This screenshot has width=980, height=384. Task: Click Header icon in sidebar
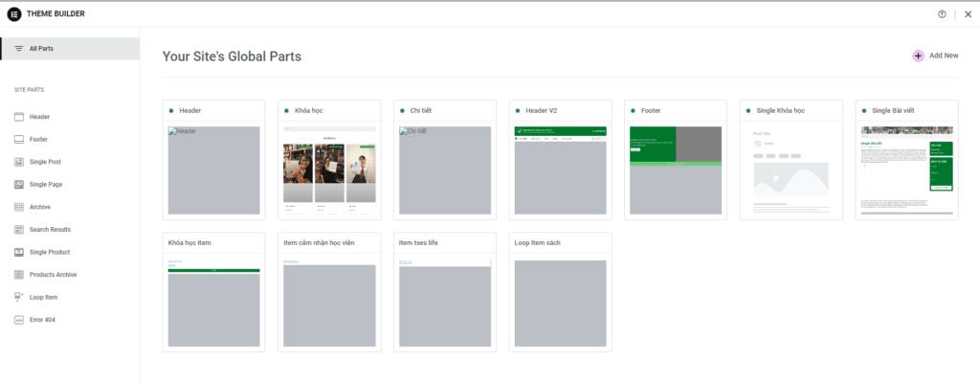pos(19,117)
